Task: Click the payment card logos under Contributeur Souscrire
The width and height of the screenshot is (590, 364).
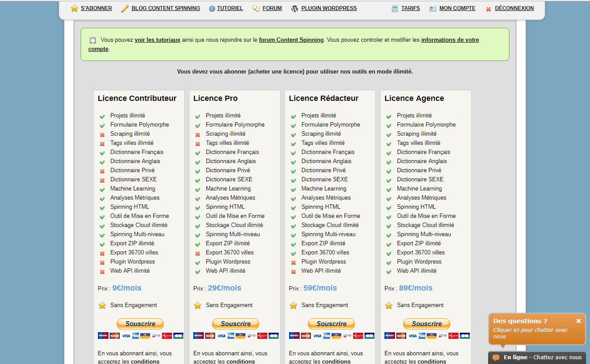Action: [141, 336]
